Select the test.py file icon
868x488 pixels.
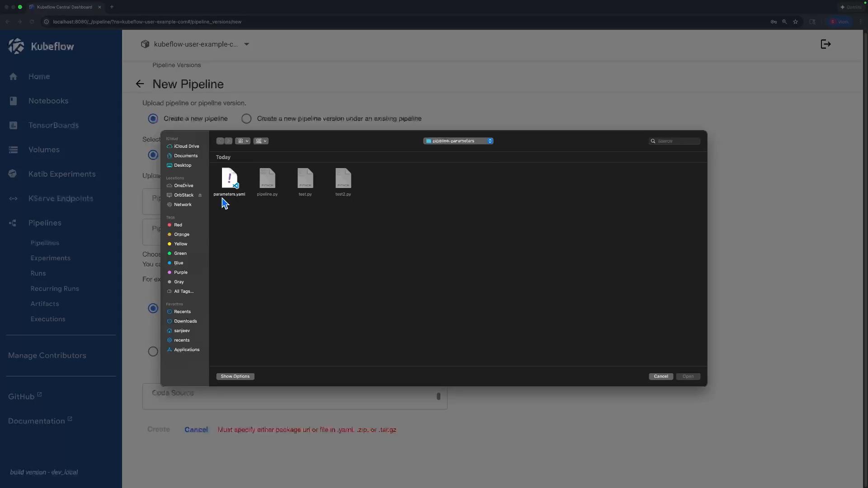click(305, 178)
